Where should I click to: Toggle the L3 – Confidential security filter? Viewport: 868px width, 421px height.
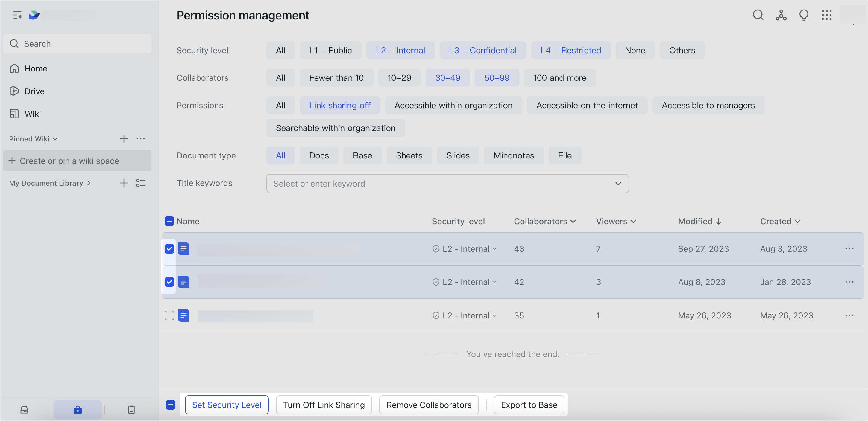click(x=482, y=50)
